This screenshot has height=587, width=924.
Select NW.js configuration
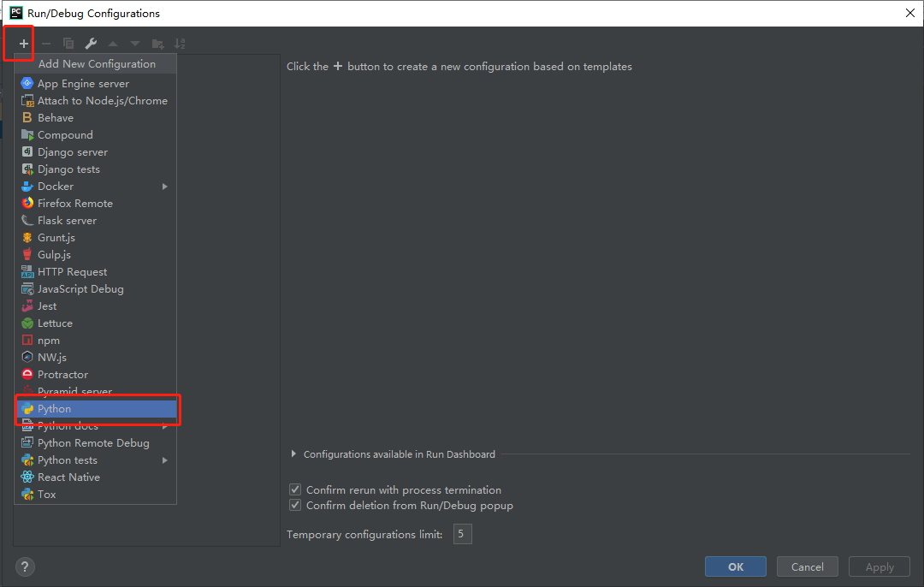[x=96, y=357]
